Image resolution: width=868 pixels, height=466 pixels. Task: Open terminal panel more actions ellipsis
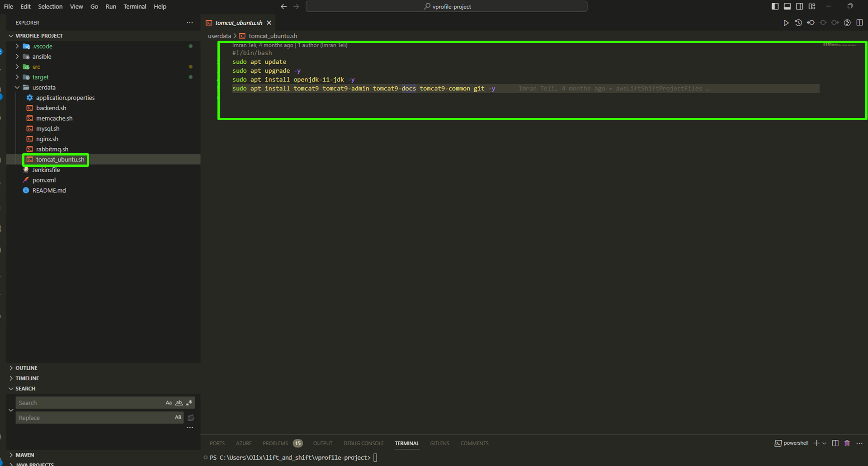[859, 443]
